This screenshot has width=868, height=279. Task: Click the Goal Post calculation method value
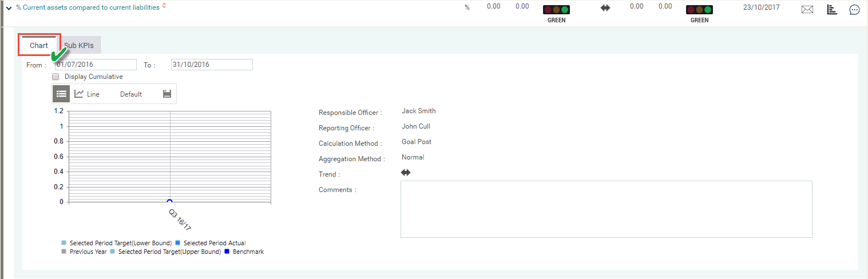[417, 142]
